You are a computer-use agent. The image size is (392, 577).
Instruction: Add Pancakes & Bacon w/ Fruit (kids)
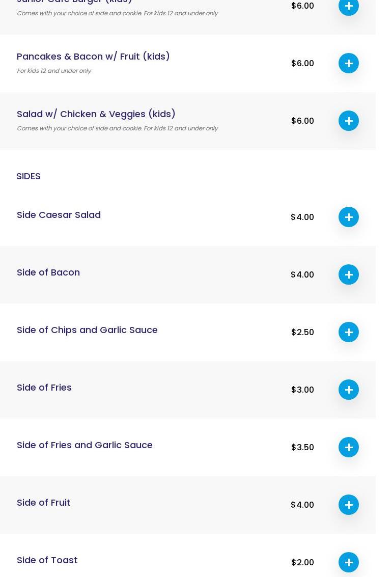coord(349,63)
